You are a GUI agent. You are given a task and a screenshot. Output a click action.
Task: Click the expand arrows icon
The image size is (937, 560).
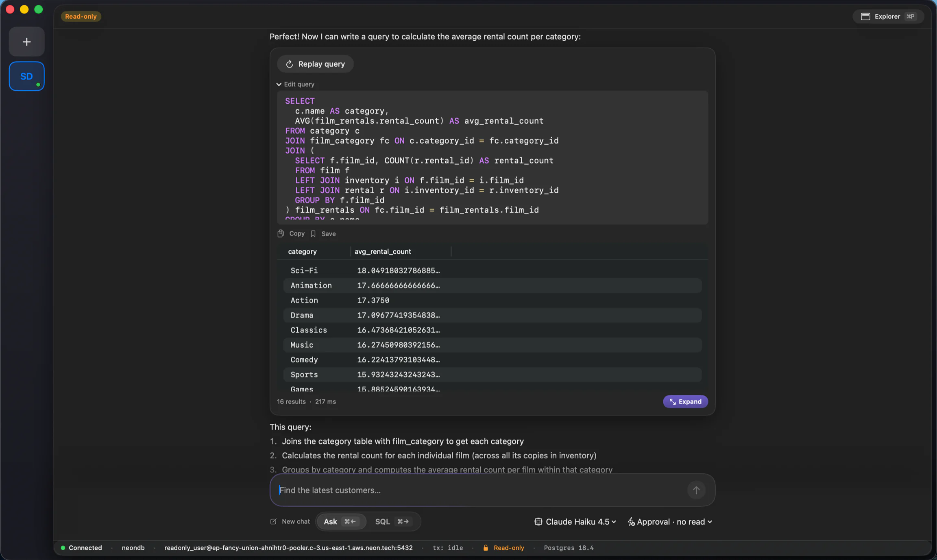point(673,401)
